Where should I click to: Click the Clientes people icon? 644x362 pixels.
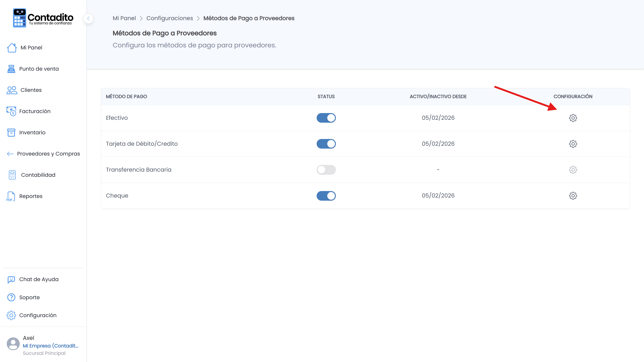[x=12, y=90]
